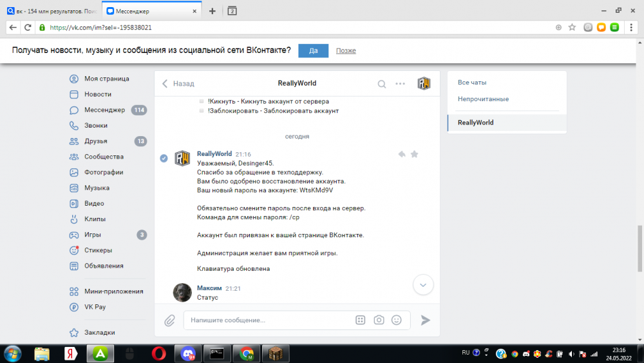Open Максим sender profile link

[209, 288]
